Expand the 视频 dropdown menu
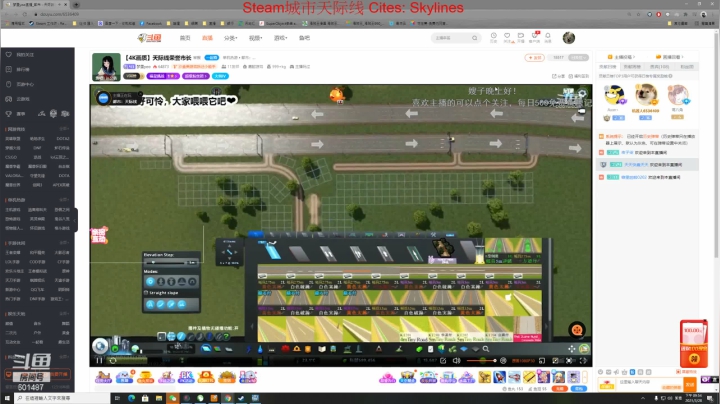This screenshot has width=720, height=404. tap(255, 38)
